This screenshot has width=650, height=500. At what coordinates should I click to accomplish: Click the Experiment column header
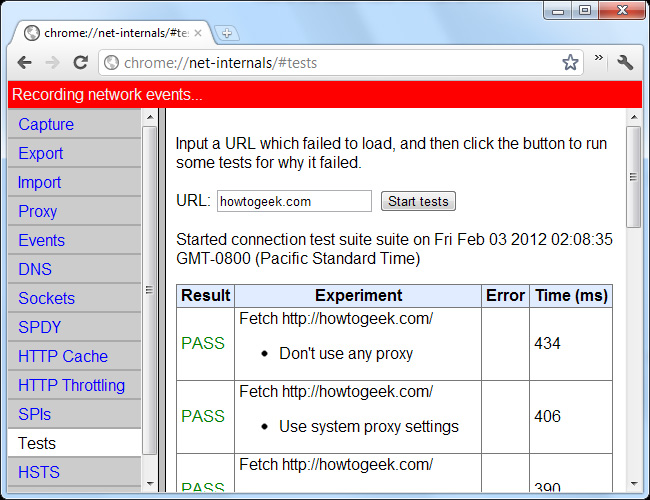(x=358, y=296)
